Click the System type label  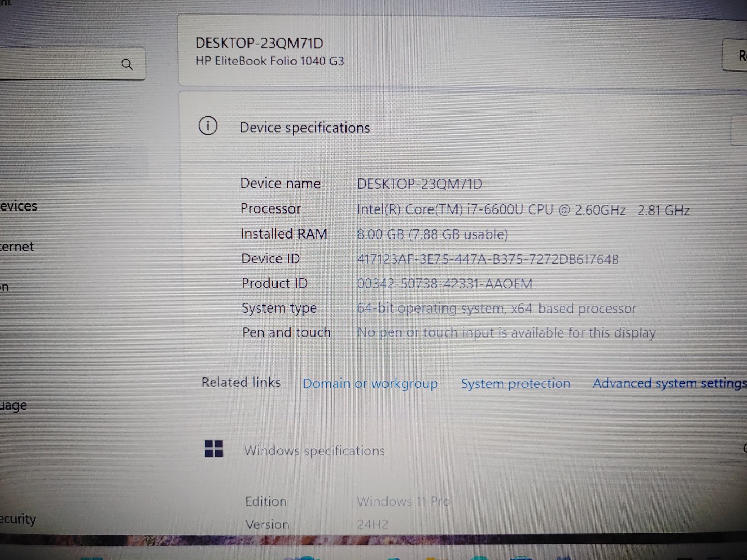pos(279,309)
